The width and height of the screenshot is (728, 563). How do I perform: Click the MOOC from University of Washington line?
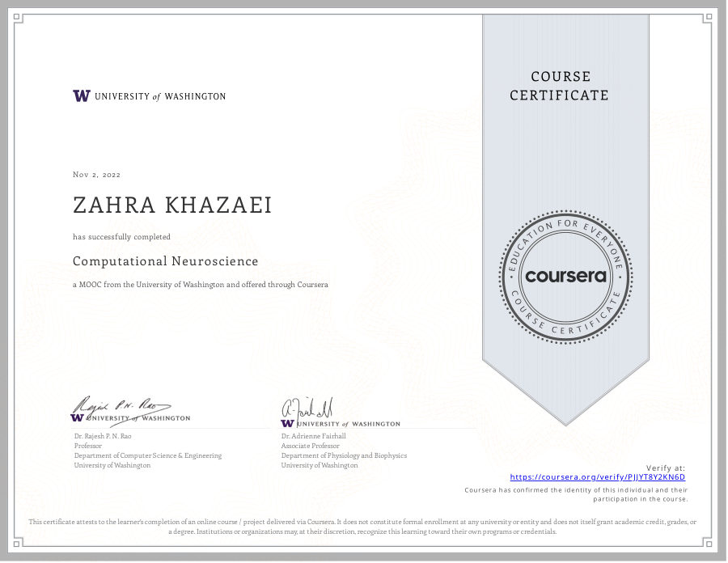click(201, 285)
